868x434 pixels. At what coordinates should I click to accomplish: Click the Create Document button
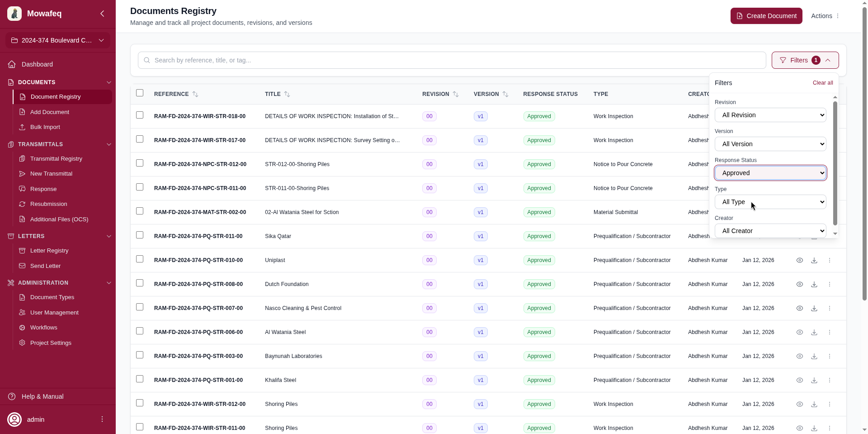(x=766, y=16)
